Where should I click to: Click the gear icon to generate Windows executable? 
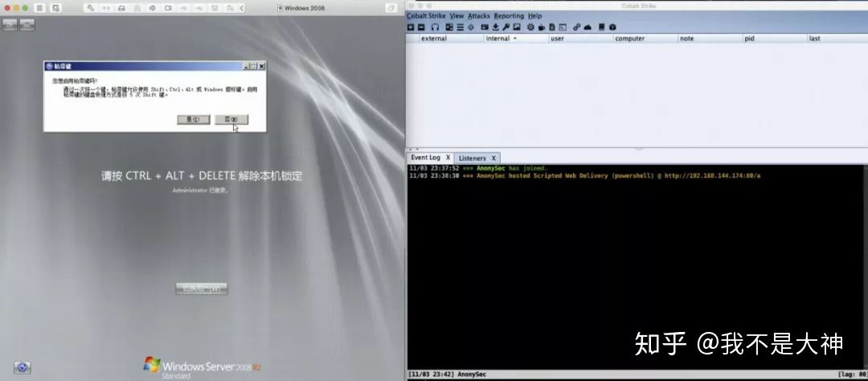click(x=531, y=27)
